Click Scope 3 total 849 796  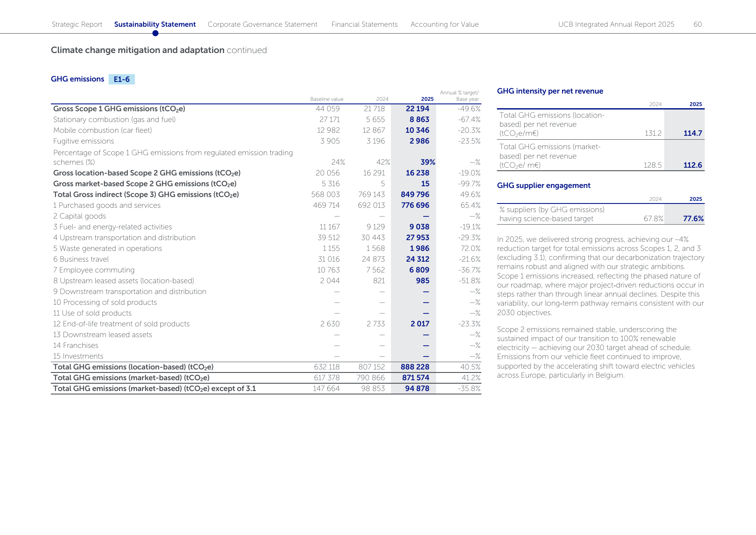pyautogui.click(x=415, y=194)
